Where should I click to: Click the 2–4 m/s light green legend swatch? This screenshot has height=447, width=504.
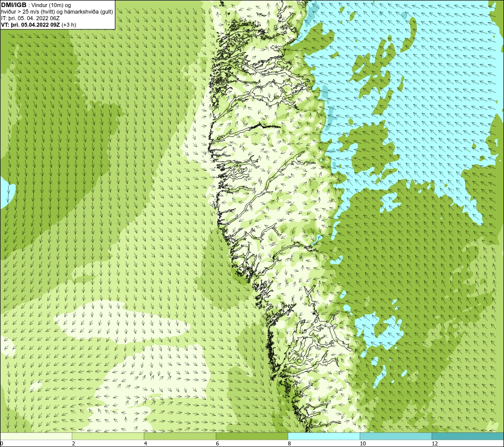pyautogui.click(x=108, y=436)
